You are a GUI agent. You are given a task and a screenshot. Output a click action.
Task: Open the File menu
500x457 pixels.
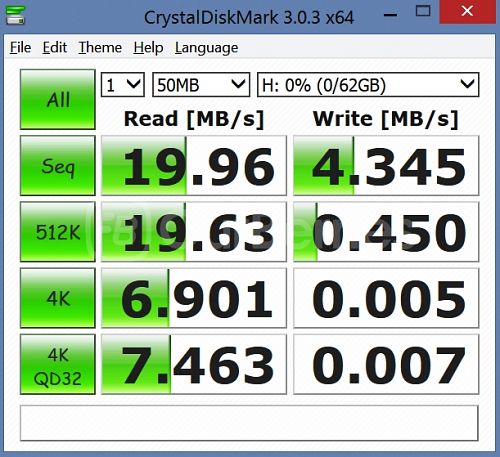tap(20, 47)
